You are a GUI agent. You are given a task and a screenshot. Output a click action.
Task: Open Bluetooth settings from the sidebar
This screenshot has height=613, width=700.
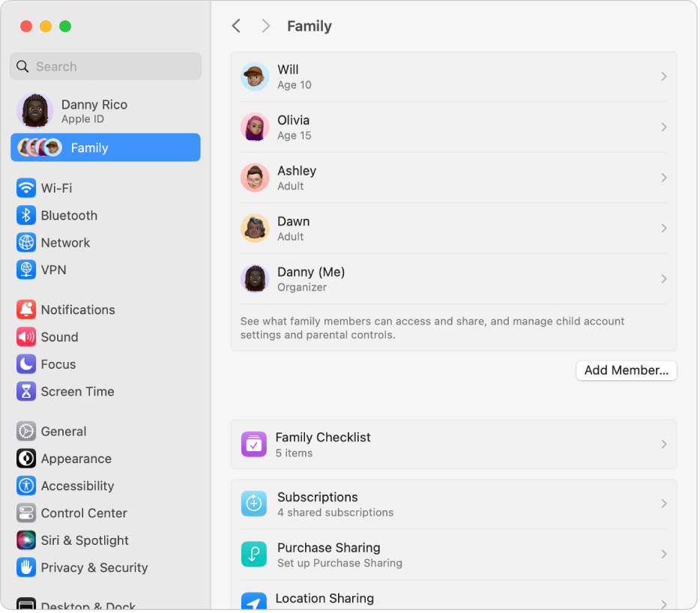[26, 215]
